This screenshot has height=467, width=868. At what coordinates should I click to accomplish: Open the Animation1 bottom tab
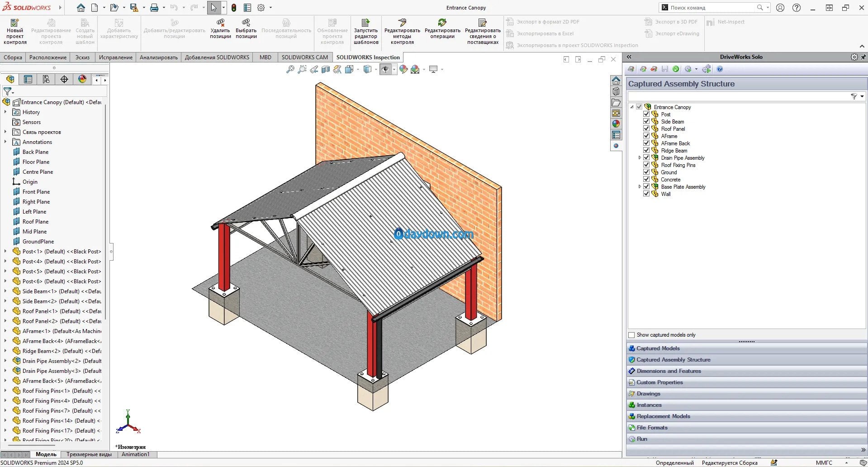click(x=135, y=454)
